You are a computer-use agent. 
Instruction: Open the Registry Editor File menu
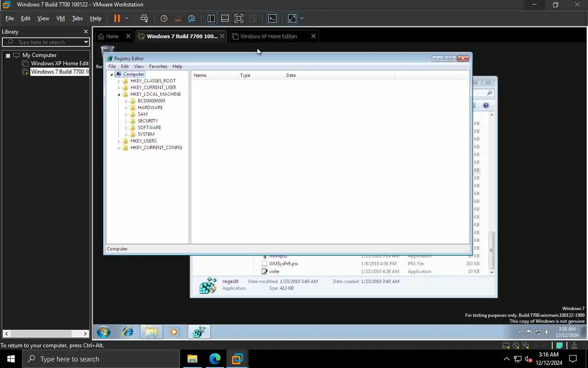(112, 66)
